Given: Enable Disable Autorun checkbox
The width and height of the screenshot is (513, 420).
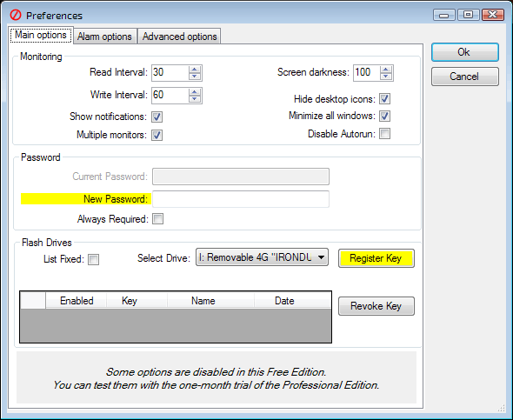Looking at the screenshot, I should click(384, 133).
